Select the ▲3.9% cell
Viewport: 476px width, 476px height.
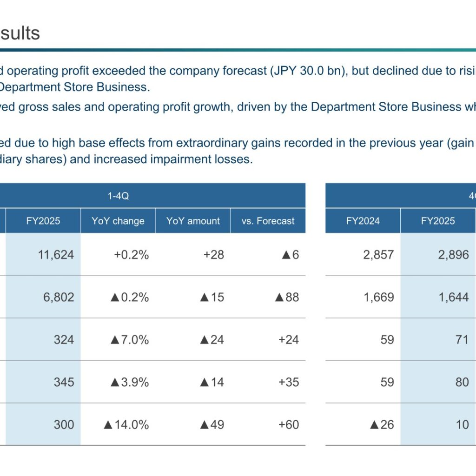(x=130, y=382)
